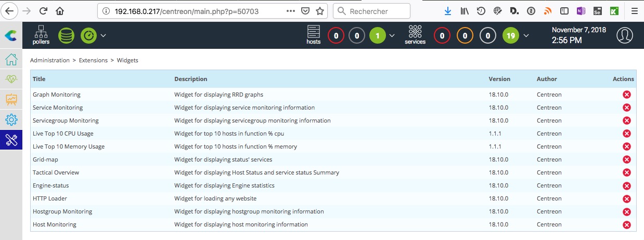Image resolution: width=644 pixels, height=240 pixels.
Task: Click the user profile icon
Action: click(x=625, y=35)
